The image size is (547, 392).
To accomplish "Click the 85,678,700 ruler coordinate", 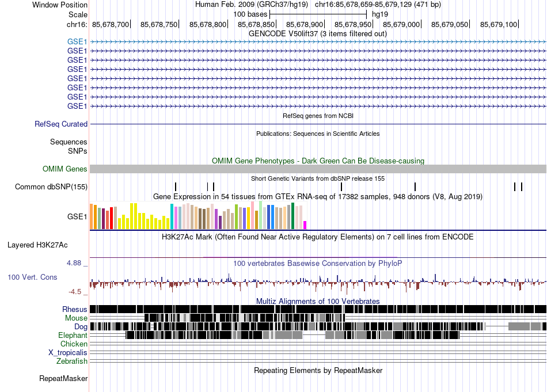I will pos(110,24).
